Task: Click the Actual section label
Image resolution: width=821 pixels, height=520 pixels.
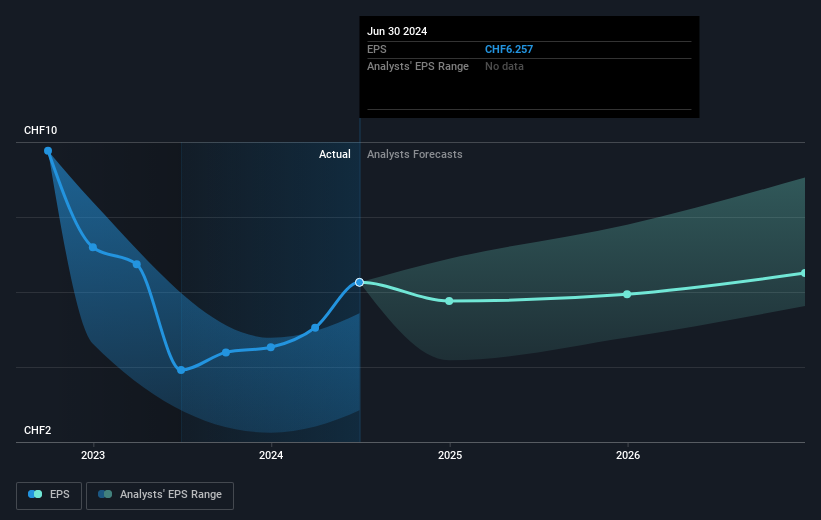Action: click(x=334, y=154)
